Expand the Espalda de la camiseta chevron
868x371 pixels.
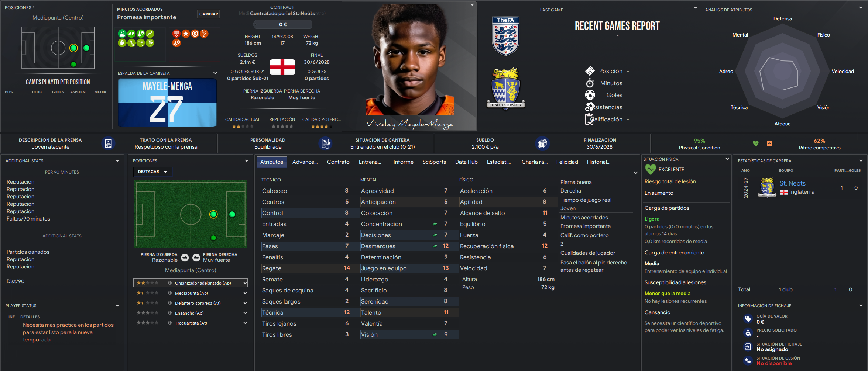click(x=215, y=73)
